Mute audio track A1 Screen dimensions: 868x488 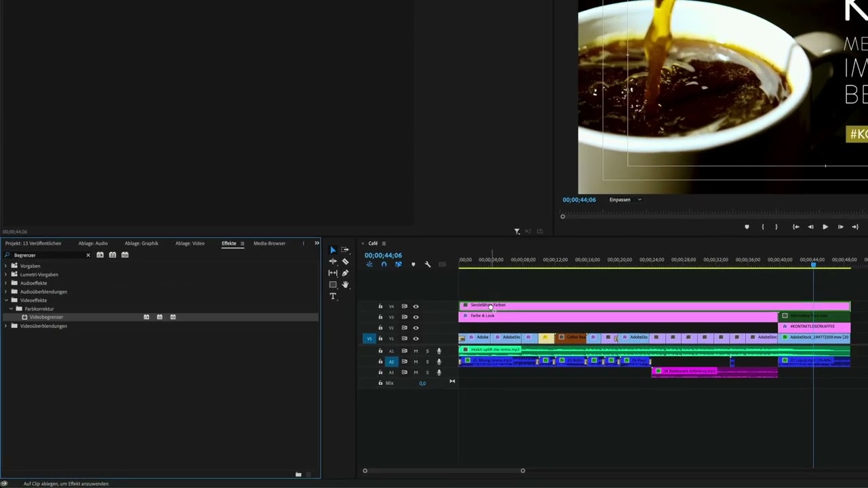416,351
